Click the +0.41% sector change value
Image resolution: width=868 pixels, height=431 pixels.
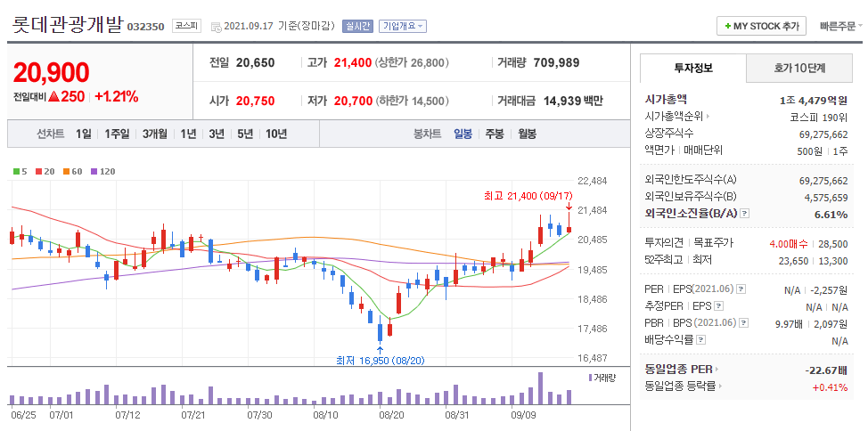[830, 386]
